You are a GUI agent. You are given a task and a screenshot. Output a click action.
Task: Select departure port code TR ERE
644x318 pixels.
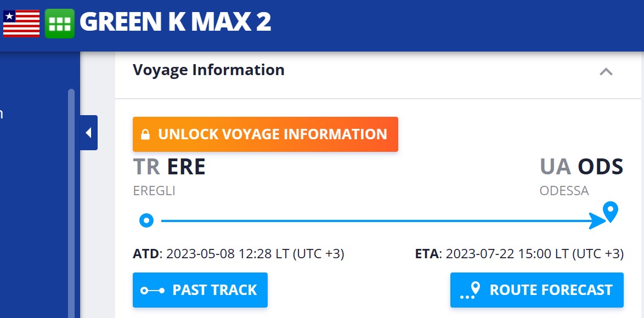[x=170, y=167]
